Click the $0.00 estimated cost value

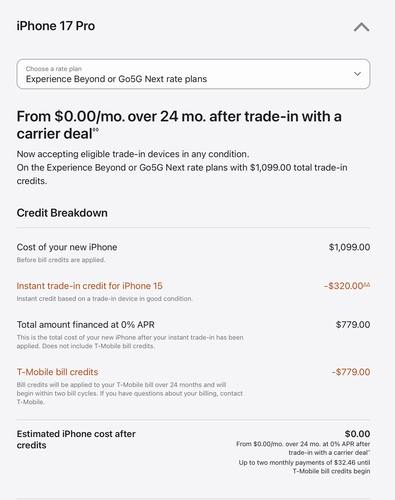coord(357,434)
